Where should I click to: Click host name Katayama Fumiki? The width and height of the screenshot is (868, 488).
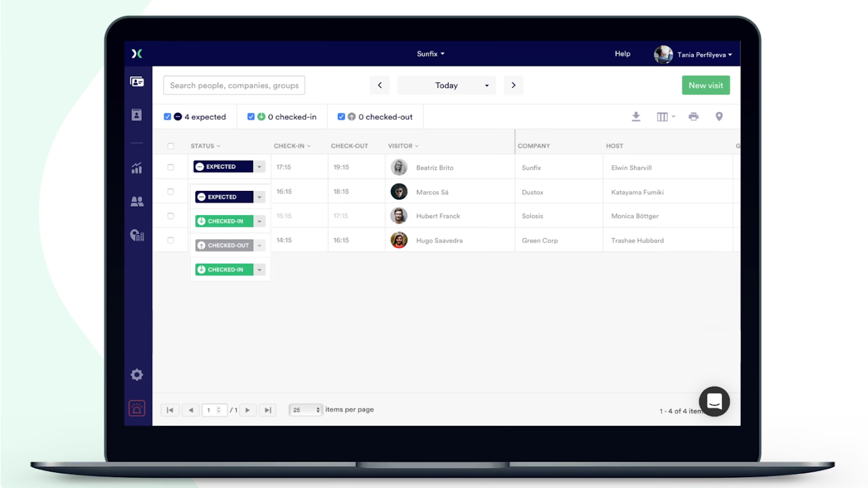(x=637, y=192)
